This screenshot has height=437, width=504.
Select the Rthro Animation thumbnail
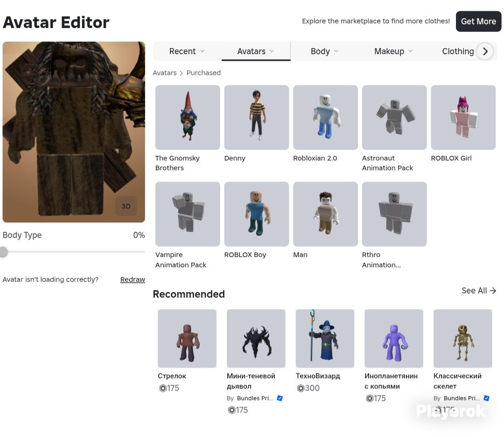pos(394,214)
